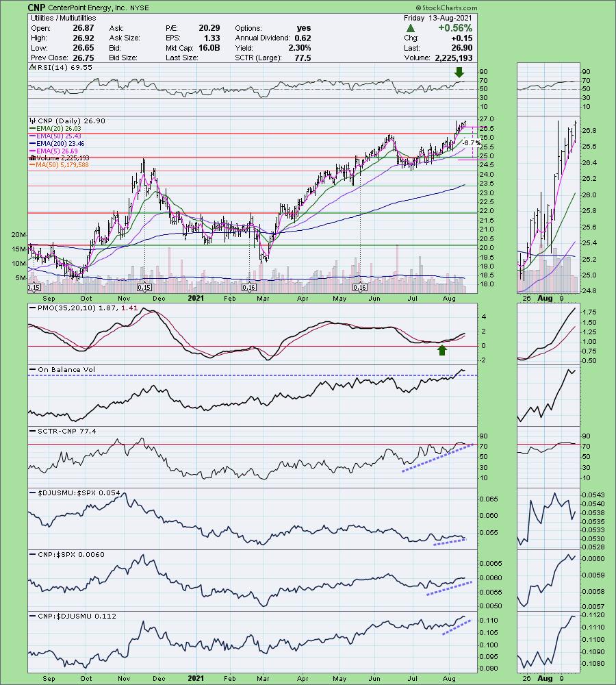Click the CNP ticker symbol title

coord(36,8)
